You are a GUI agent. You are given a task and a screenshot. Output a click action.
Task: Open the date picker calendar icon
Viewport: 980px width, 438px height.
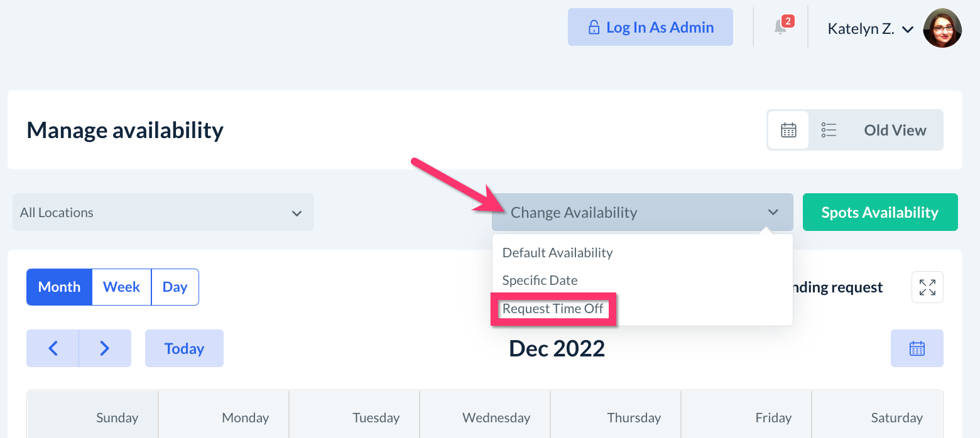pos(917,348)
